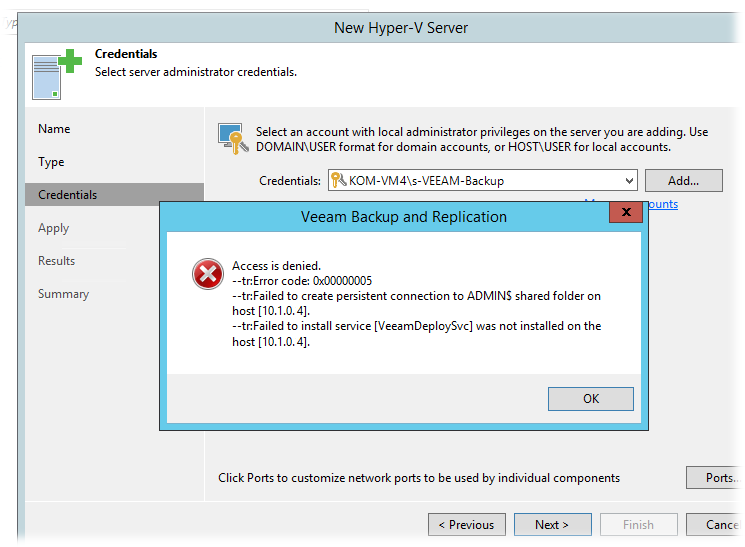Click the red error icon in dialog
Screen dimensions: 745x547
pyautogui.click(x=208, y=274)
